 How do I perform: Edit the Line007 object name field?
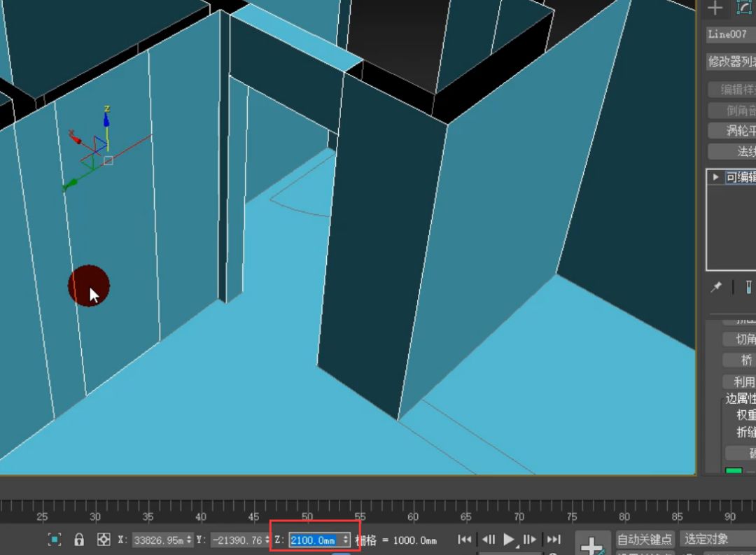(731, 34)
